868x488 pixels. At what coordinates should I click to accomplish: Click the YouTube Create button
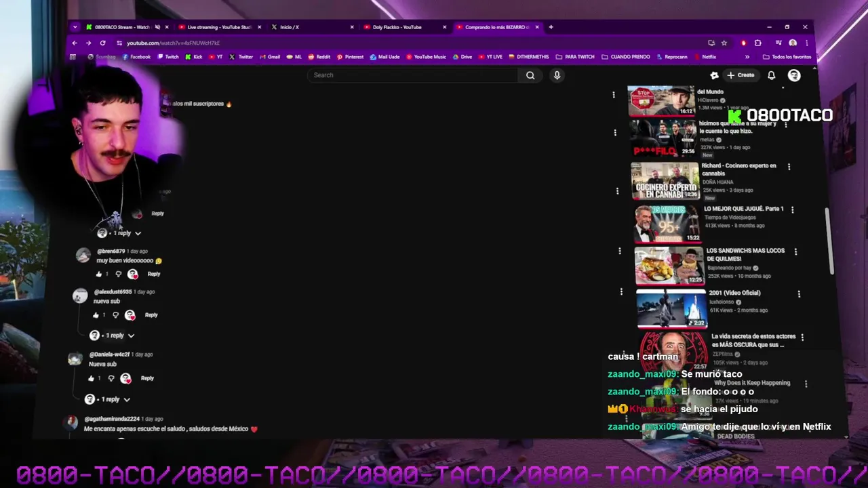(x=741, y=75)
